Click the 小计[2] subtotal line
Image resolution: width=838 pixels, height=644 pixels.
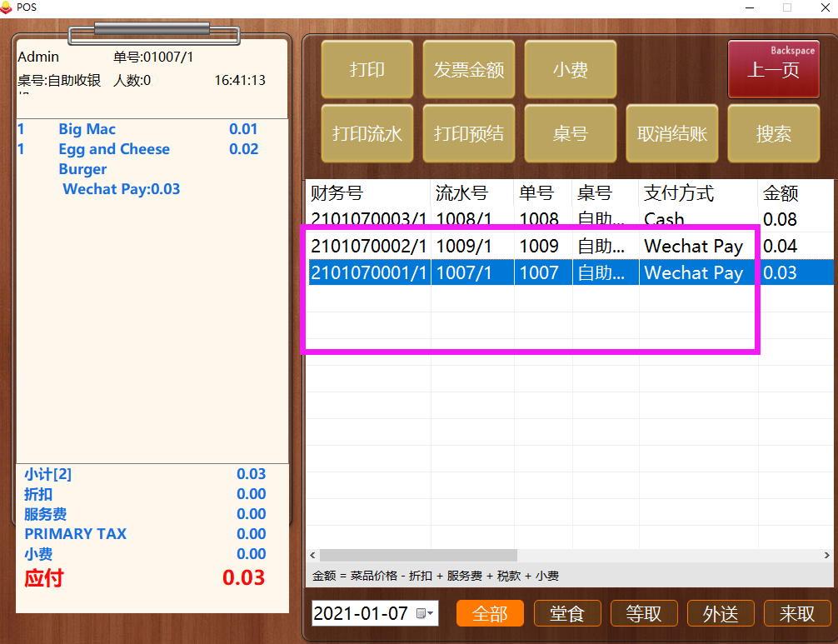tap(145, 473)
